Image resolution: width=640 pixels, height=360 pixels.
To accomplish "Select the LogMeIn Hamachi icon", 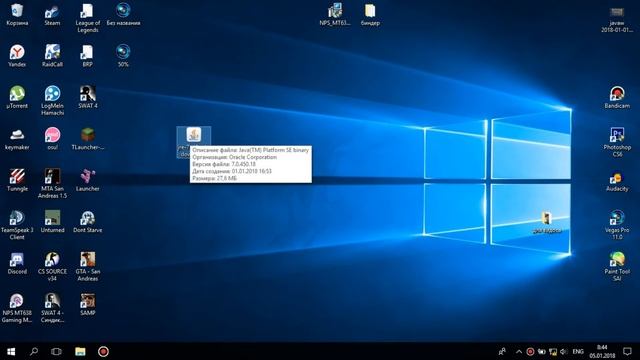I will coord(52,100).
